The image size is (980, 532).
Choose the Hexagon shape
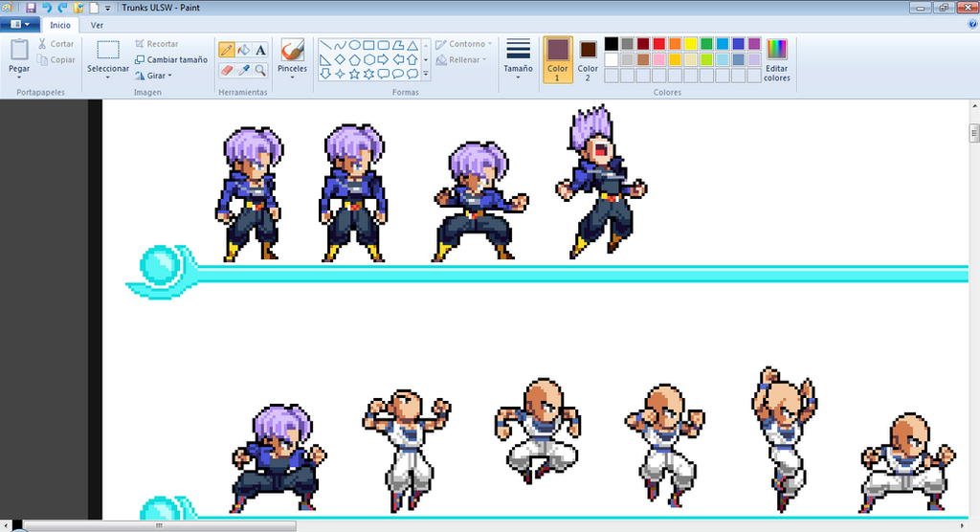click(x=368, y=60)
